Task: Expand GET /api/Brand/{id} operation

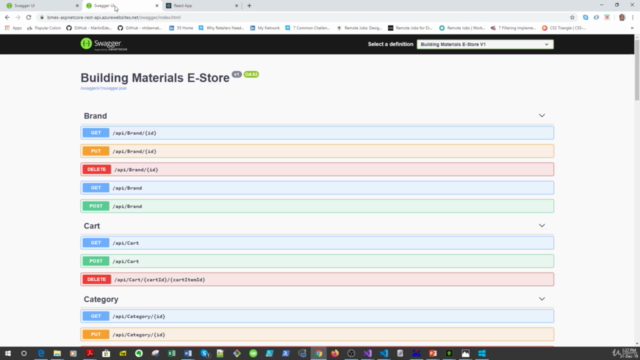Action: [x=317, y=133]
